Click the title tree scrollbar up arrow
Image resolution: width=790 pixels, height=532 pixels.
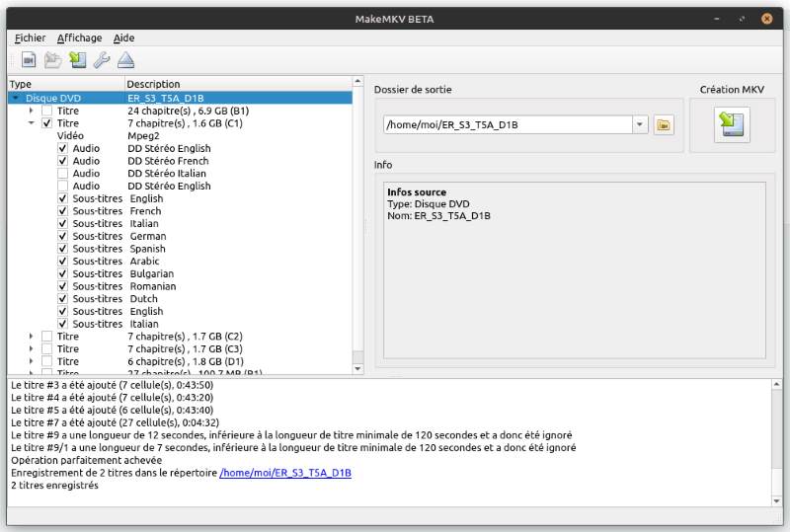point(357,82)
